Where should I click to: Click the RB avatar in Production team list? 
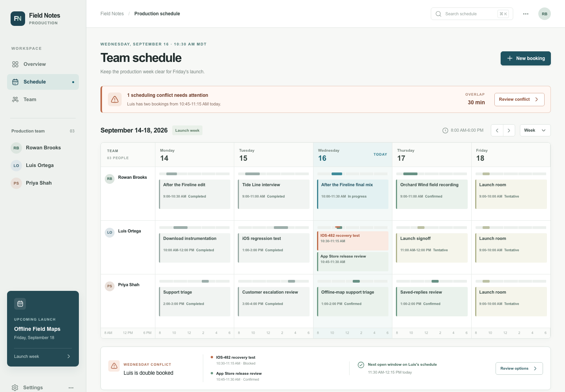(x=16, y=148)
